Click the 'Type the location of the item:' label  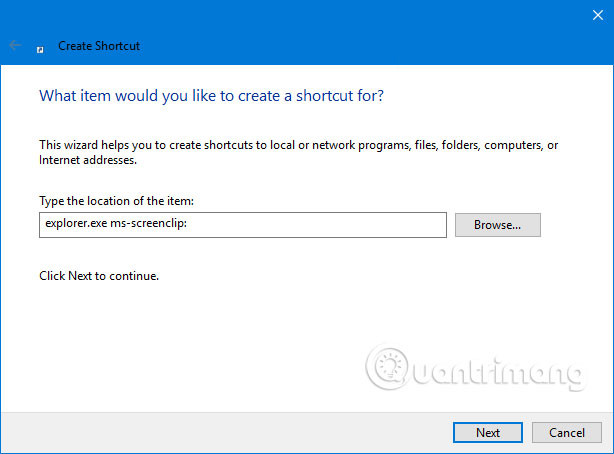coord(116,201)
